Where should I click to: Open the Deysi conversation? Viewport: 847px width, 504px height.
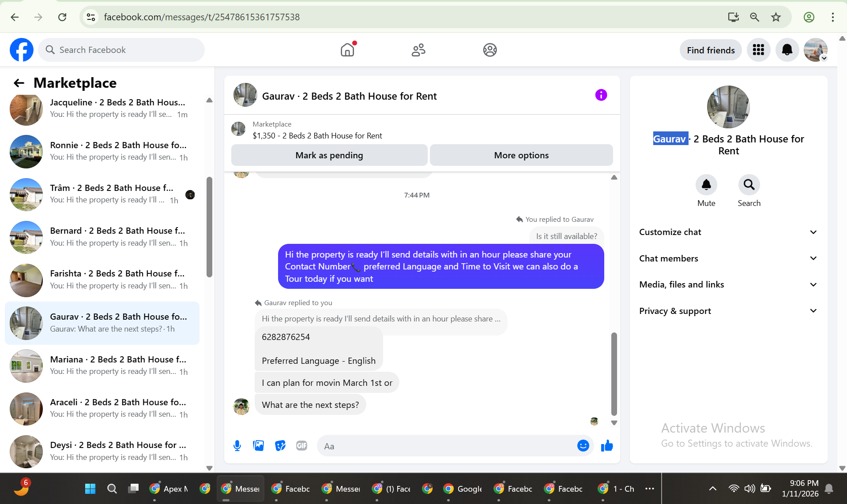102,451
